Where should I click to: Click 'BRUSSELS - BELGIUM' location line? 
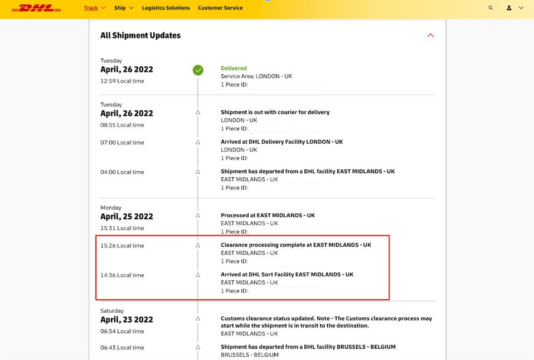250,355
